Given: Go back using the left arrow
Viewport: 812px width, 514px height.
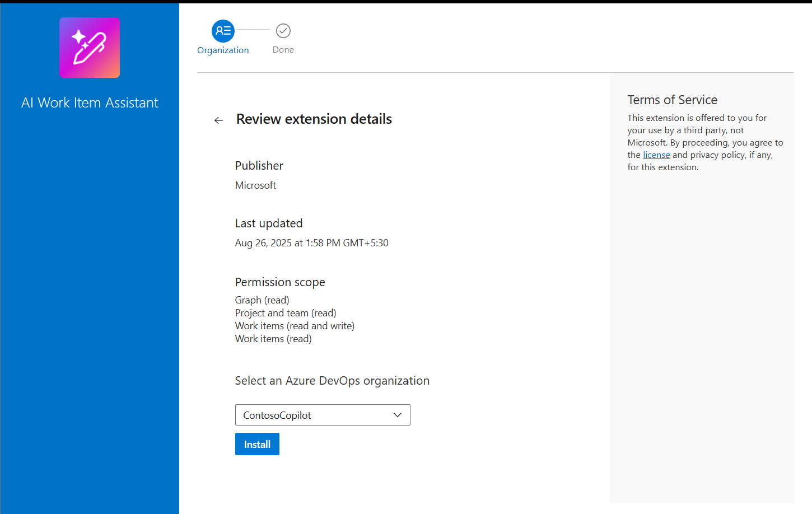Looking at the screenshot, I should (218, 120).
